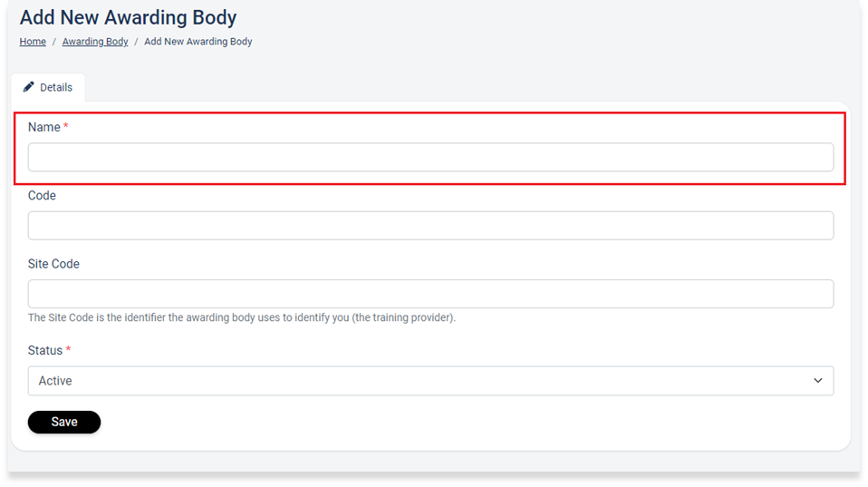Open the Status dropdown showing Active
Image resolution: width=868 pixels, height=487 pixels.
[x=430, y=381]
